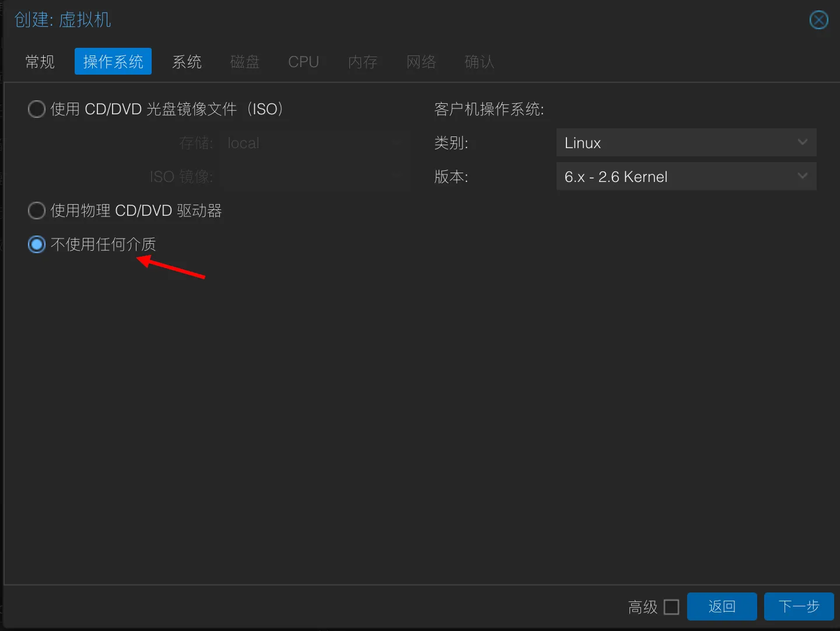Open the CPU tab

pos(303,62)
